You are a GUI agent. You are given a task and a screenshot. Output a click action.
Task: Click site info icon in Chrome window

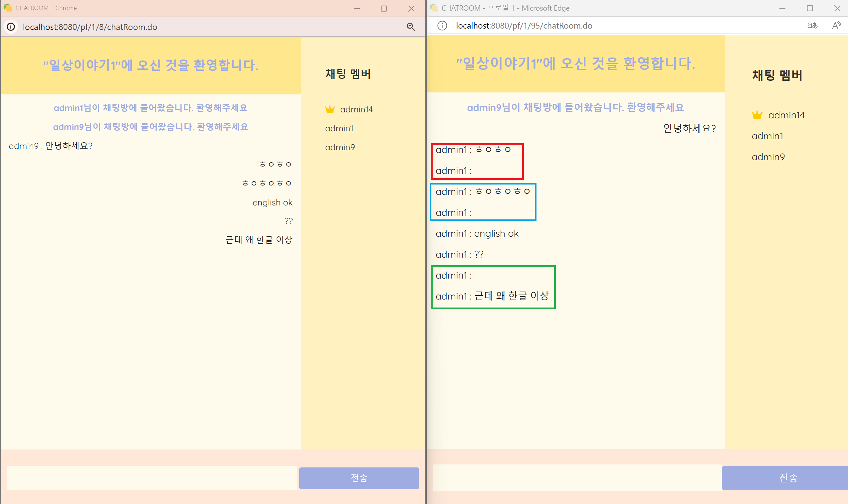pyautogui.click(x=11, y=27)
